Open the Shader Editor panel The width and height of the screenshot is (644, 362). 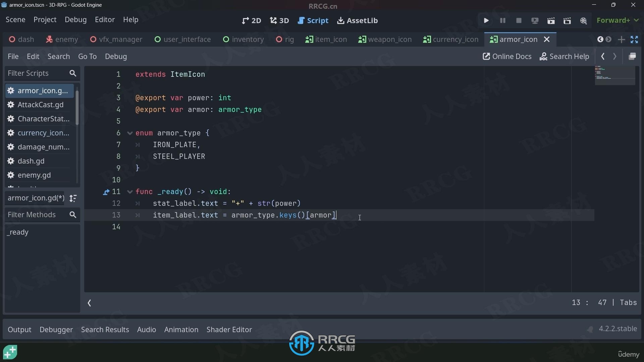[x=229, y=329]
